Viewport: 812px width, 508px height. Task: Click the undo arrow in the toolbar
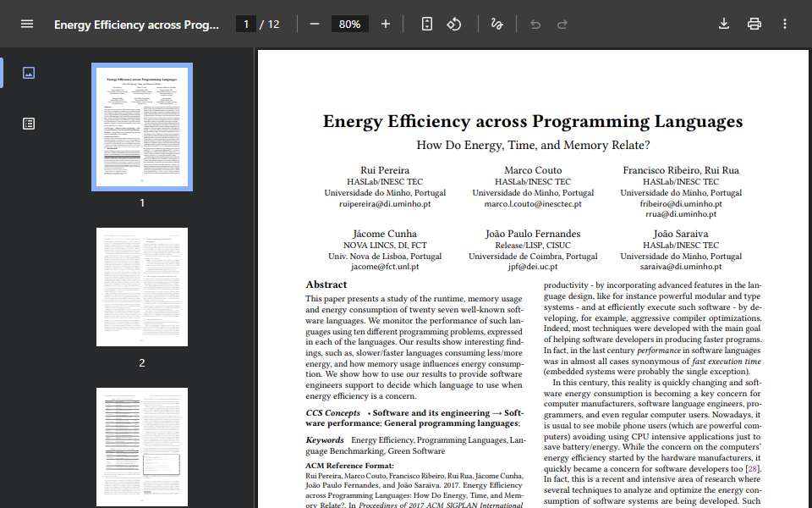(x=535, y=25)
